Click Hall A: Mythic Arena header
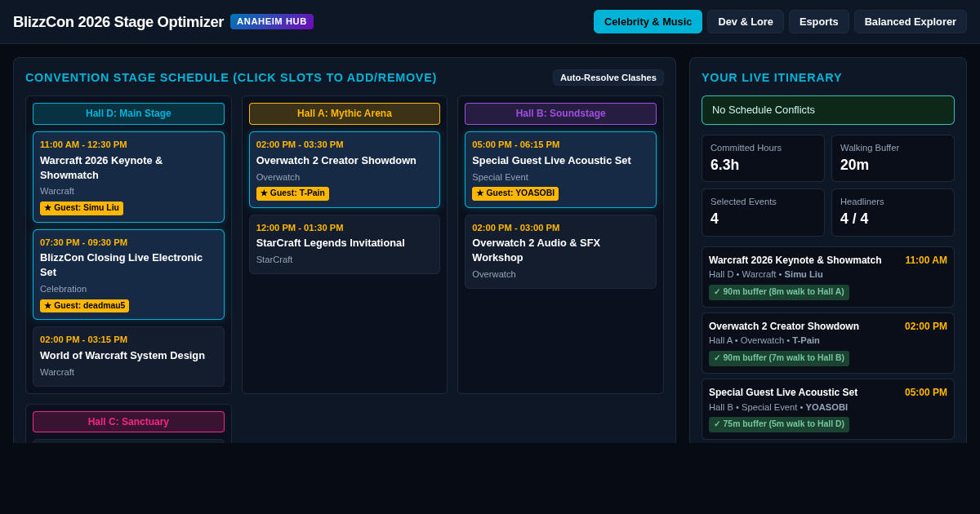 click(345, 113)
